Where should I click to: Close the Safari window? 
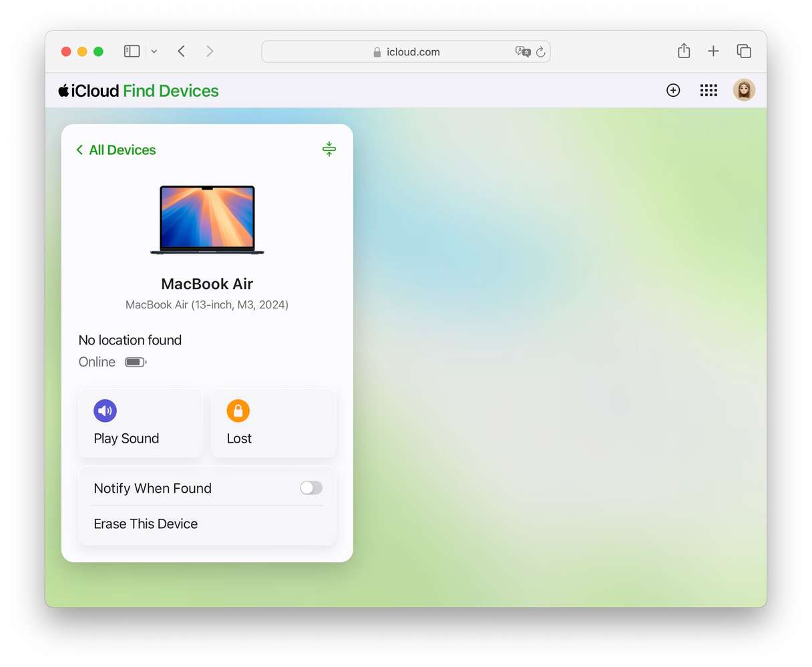(x=66, y=51)
